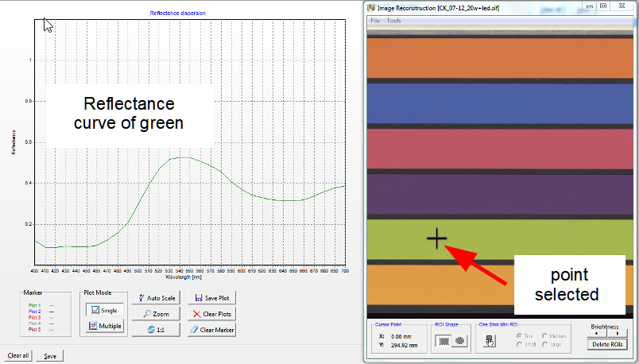
Task: Select the Tiny mini ROI size
Action: [x=520, y=335]
